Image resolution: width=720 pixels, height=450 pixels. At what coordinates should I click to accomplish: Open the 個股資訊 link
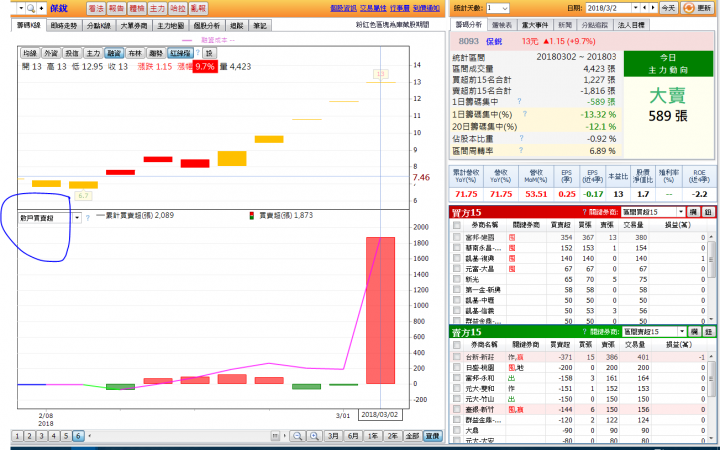pyautogui.click(x=343, y=8)
